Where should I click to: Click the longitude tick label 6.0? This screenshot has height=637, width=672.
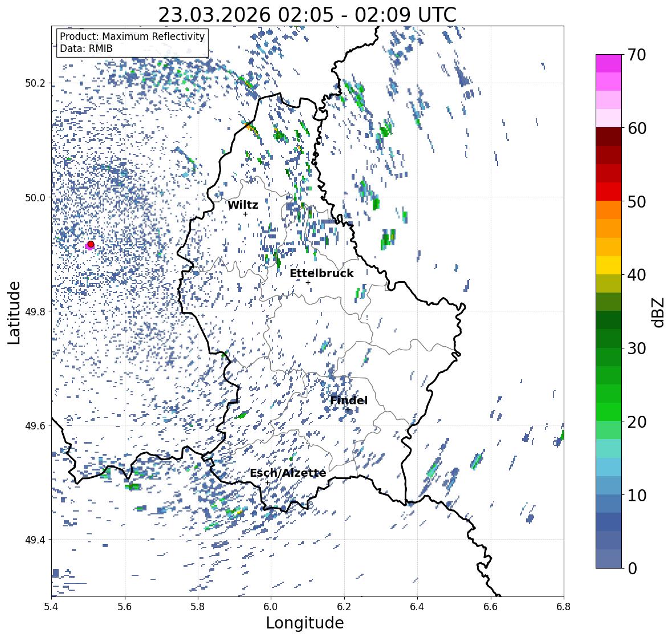click(271, 607)
